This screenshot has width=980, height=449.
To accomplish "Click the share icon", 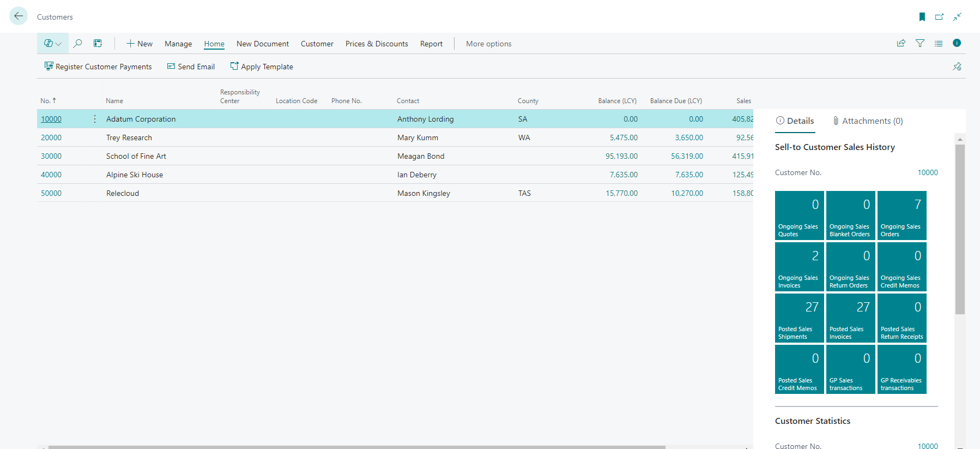I will (901, 43).
